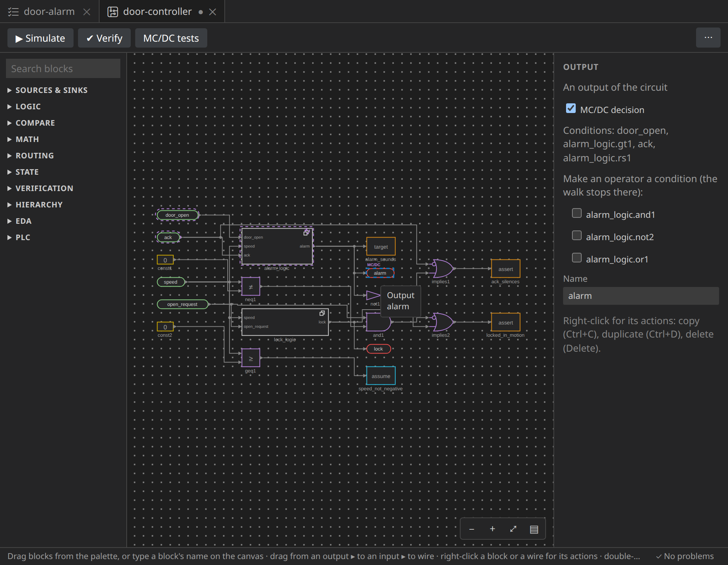Screen dimensions: 728x565
Task: Select the neq1 not-equal block
Action: click(251, 287)
